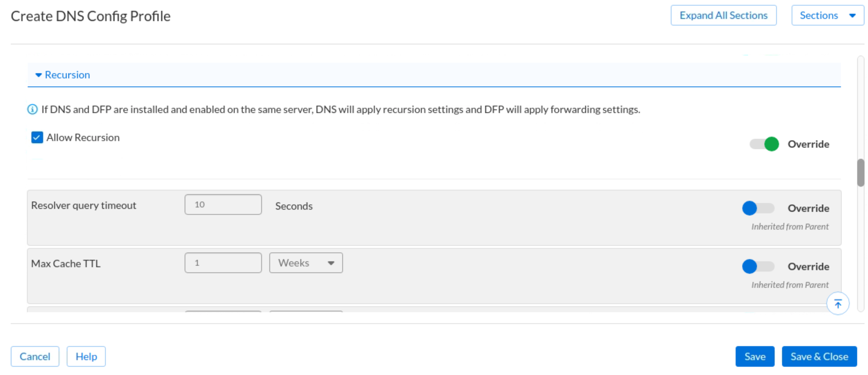Image resolution: width=868 pixels, height=375 pixels.
Task: Open the Sections dropdown menu
Action: coord(827,15)
